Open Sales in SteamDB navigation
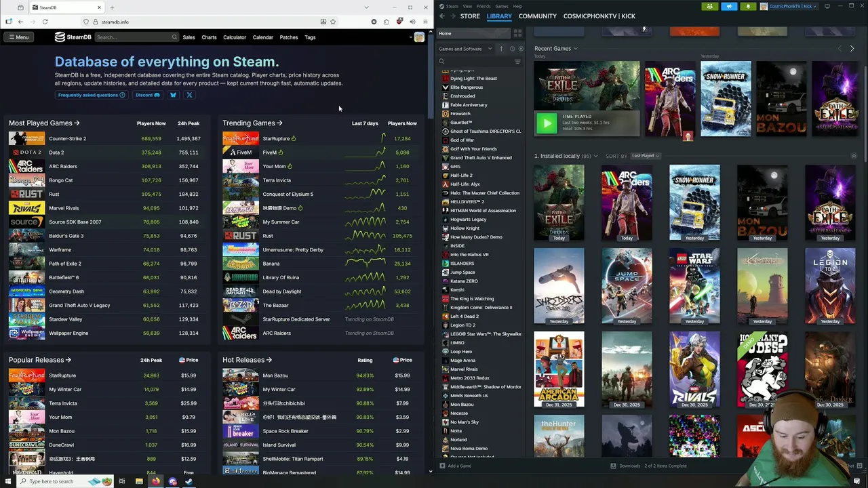This screenshot has height=488, width=868. [189, 37]
